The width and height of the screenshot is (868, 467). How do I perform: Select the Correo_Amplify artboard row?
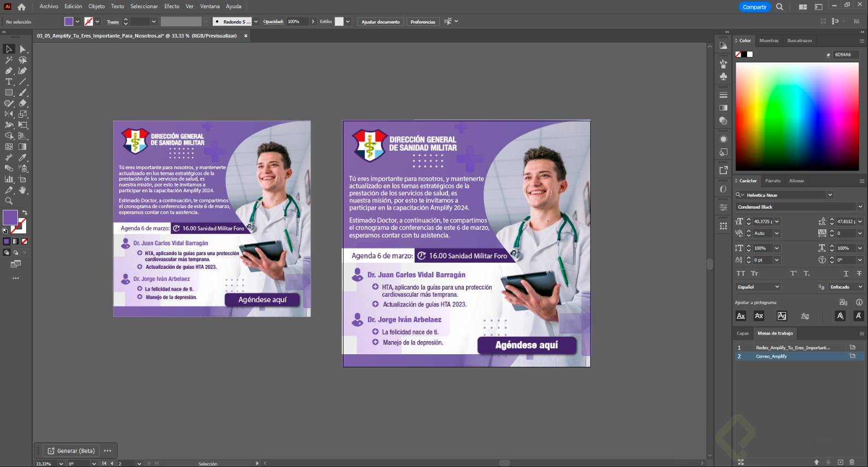click(x=799, y=356)
